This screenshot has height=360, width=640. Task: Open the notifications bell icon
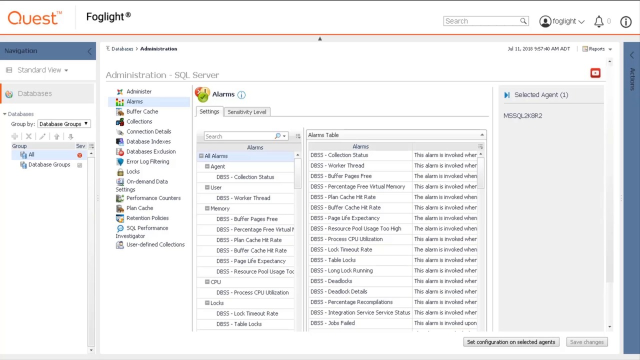click(598, 22)
